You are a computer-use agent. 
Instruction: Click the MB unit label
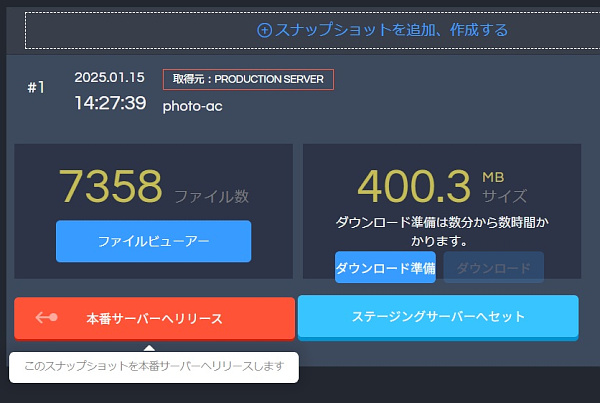point(494,176)
